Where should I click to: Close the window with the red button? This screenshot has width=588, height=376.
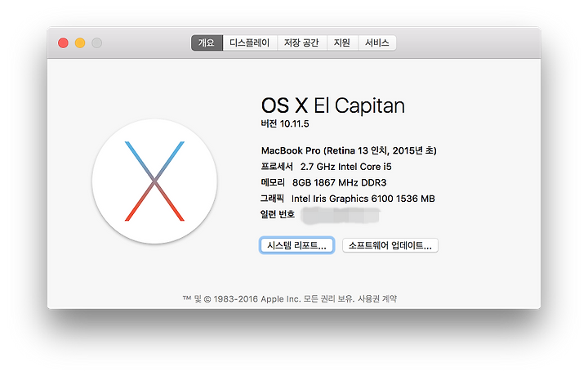click(x=63, y=43)
